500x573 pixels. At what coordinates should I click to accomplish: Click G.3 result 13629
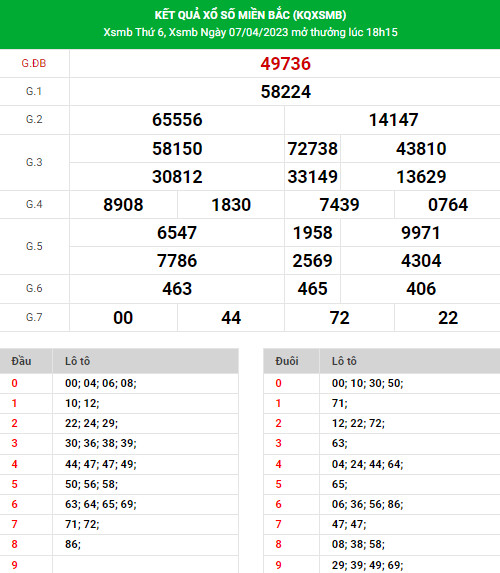click(x=421, y=177)
